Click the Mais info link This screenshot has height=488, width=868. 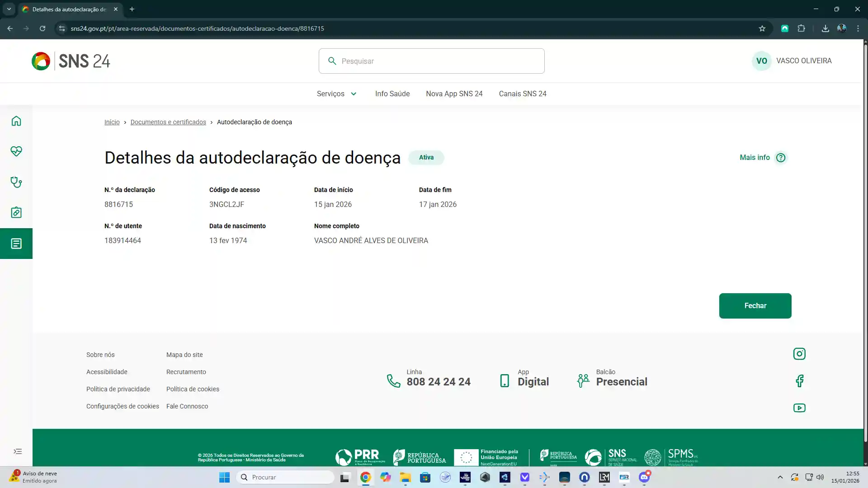(755, 158)
